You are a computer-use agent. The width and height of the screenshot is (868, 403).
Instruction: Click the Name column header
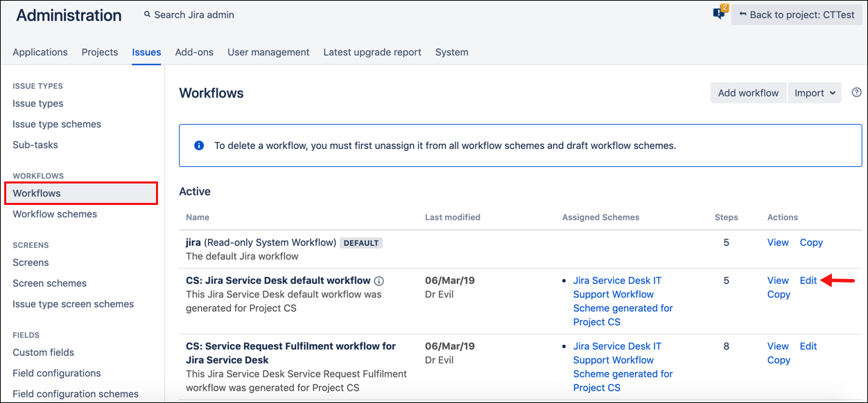(x=198, y=217)
